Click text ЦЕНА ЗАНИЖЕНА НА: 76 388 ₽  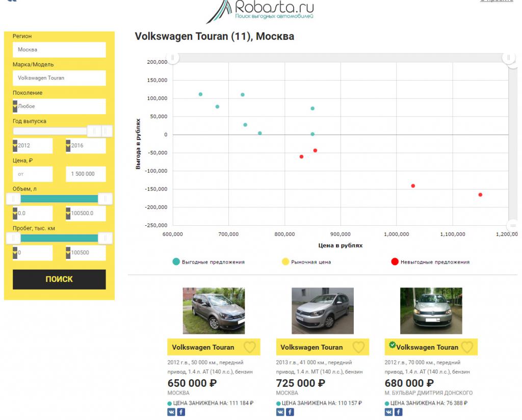click(x=429, y=403)
